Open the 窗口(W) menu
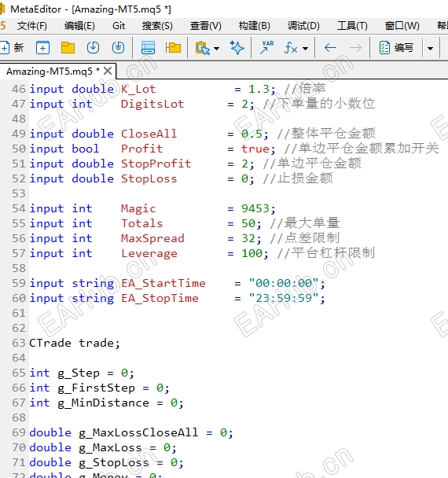This screenshot has height=478, width=448. tap(402, 26)
